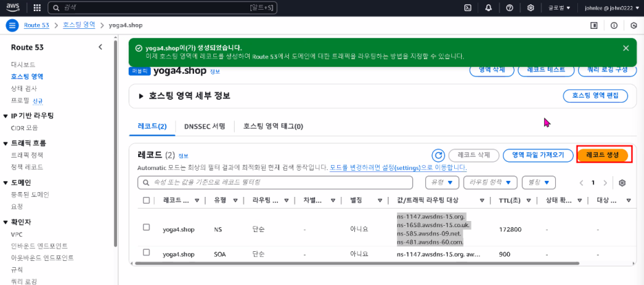
Task: Open the services grid menu icon
Action: pos(37,8)
